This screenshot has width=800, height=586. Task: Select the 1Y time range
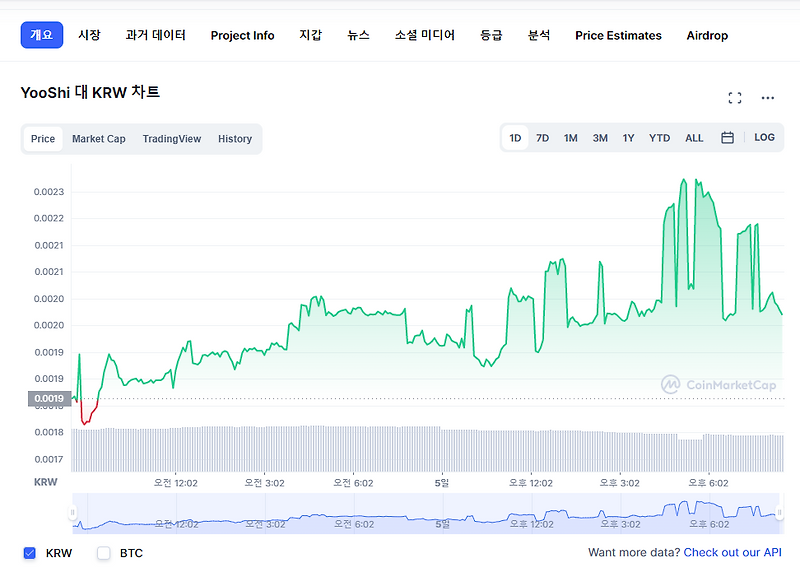[x=628, y=138]
